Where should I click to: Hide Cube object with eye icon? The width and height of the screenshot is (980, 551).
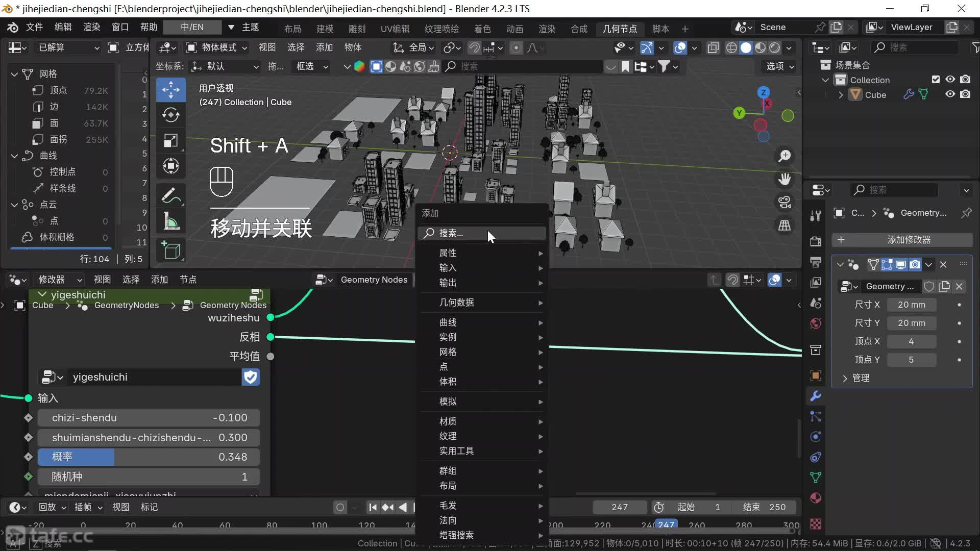point(950,94)
